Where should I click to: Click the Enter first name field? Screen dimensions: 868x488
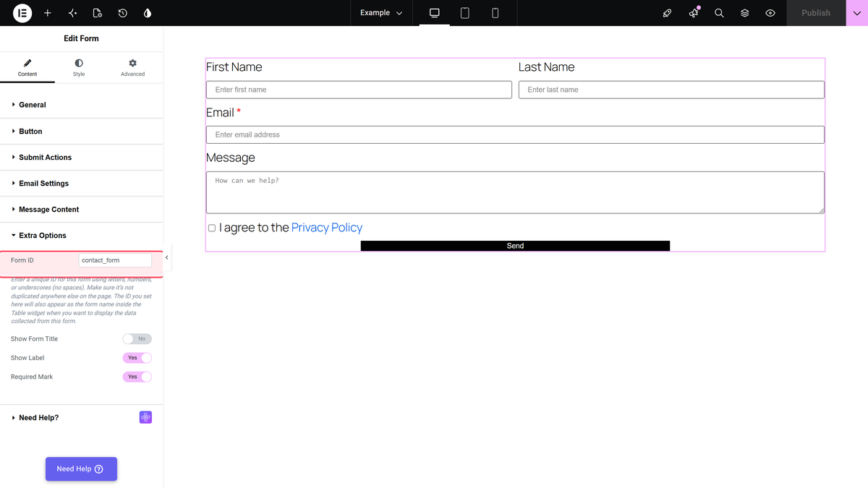pos(359,90)
